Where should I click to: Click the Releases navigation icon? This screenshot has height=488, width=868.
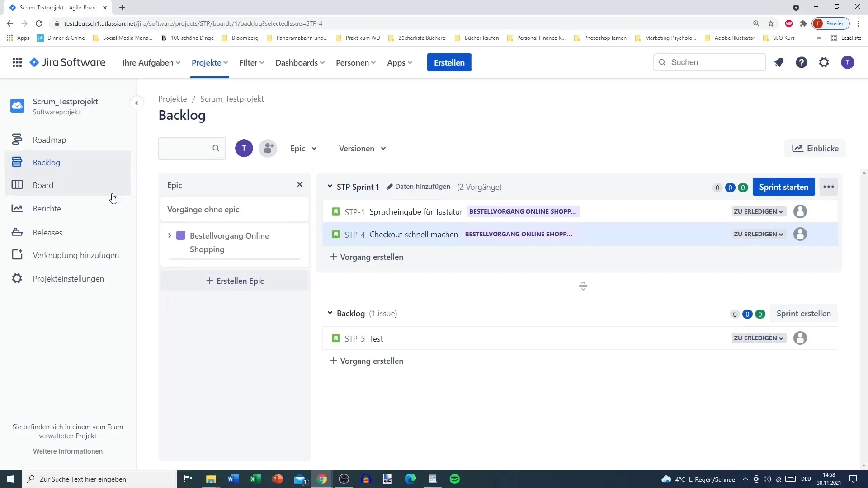tap(17, 232)
